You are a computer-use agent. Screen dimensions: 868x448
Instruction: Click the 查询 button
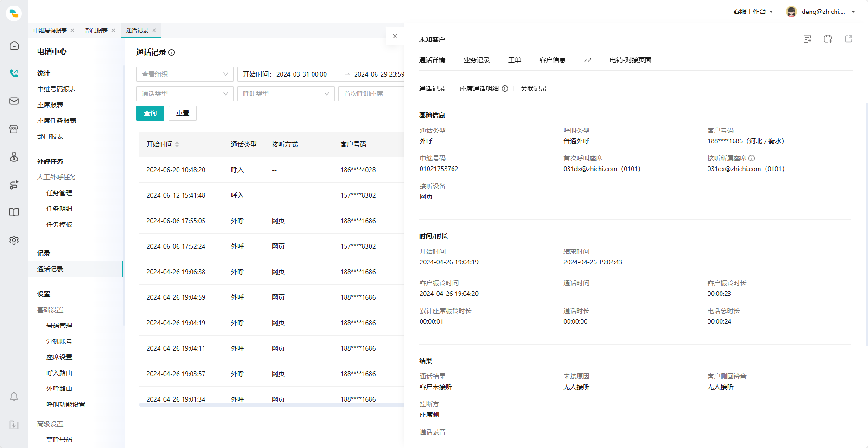pos(150,113)
